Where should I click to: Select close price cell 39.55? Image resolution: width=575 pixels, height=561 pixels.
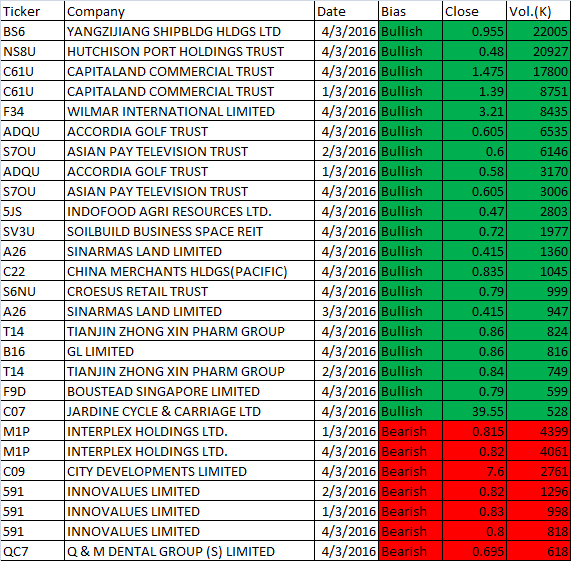pos(475,411)
